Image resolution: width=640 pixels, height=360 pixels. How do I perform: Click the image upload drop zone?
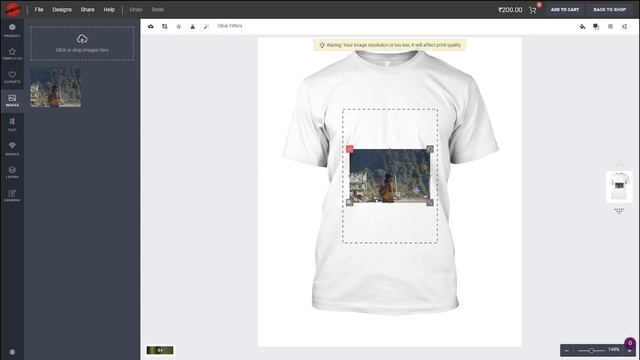click(82, 44)
